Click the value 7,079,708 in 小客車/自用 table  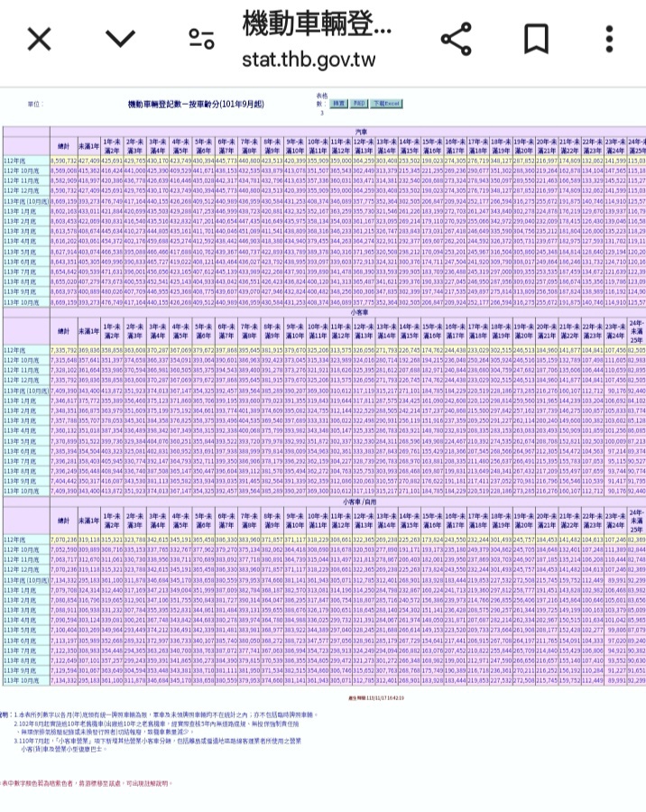tap(64, 590)
